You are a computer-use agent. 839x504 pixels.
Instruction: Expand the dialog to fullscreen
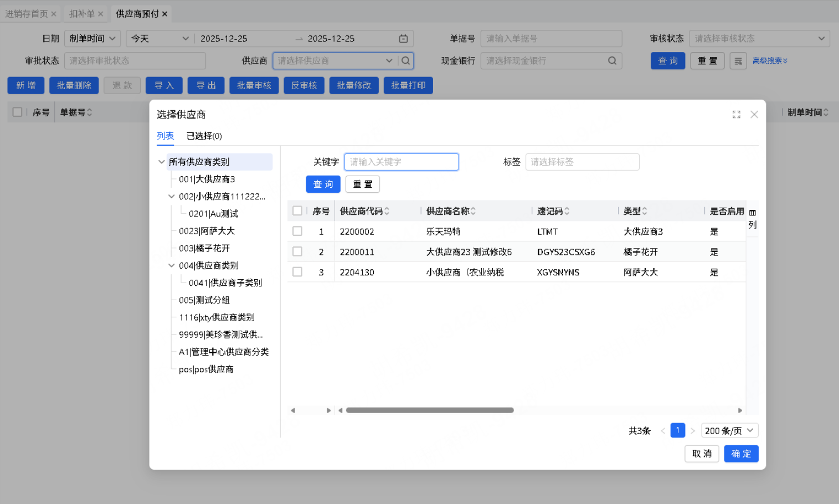point(736,115)
